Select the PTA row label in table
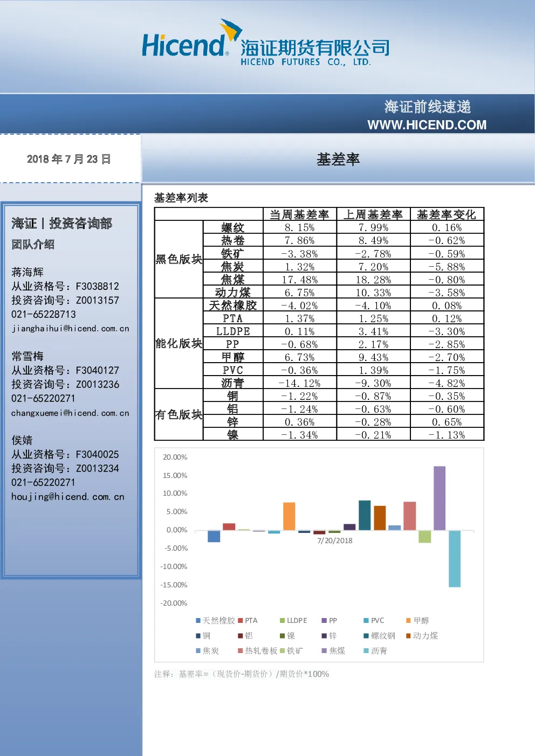 pyautogui.click(x=233, y=318)
